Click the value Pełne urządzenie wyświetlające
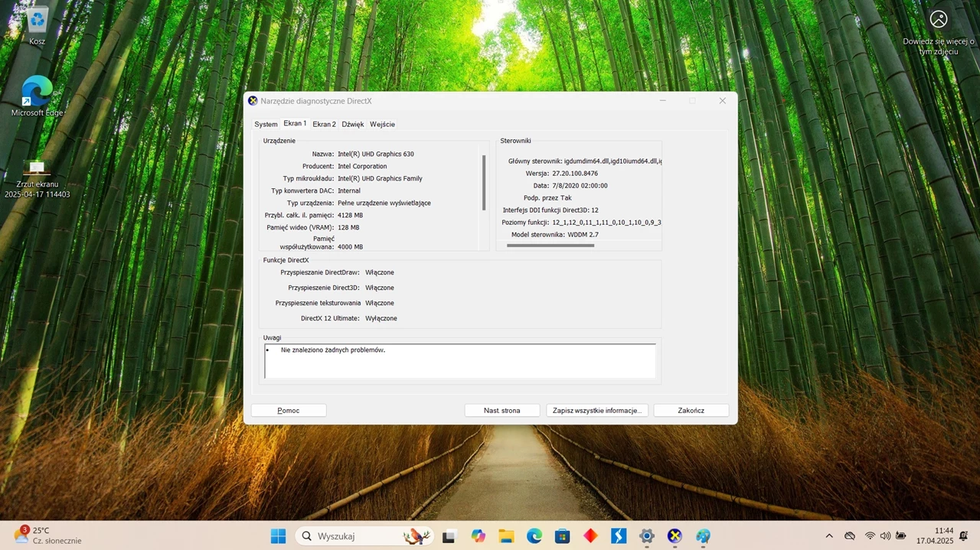The height and width of the screenshot is (550, 980). click(x=384, y=203)
